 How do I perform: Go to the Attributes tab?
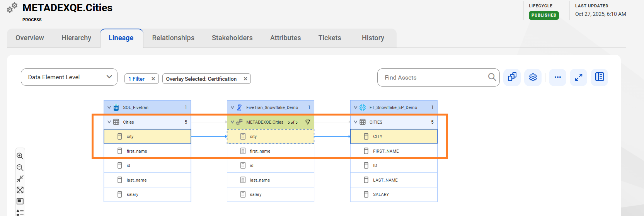[285, 38]
